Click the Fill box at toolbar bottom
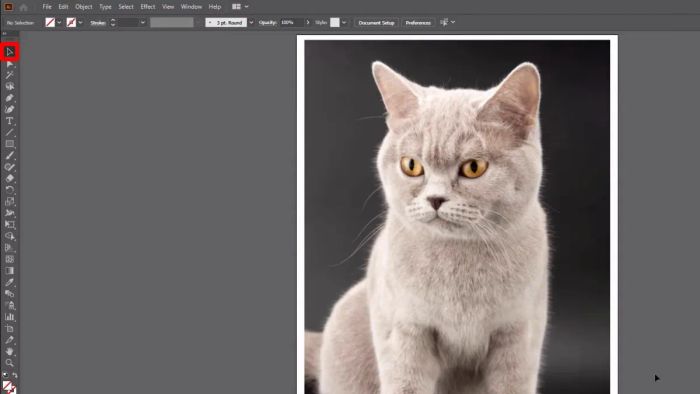This screenshot has height=394, width=700. pyautogui.click(x=7, y=386)
